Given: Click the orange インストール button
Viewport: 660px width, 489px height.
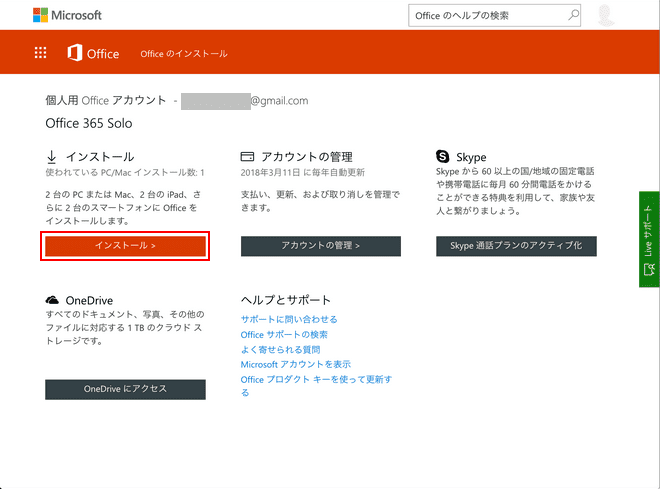Looking at the screenshot, I should [125, 246].
